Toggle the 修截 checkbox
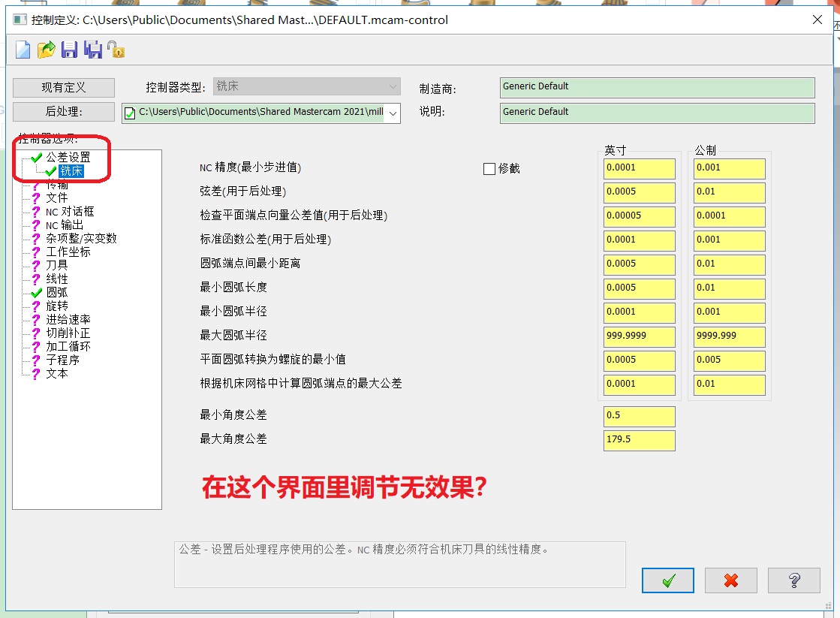Viewport: 840px width, 618px height. [x=489, y=169]
